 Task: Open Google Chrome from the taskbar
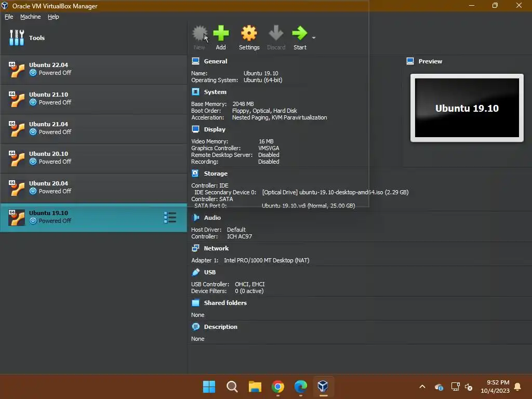(278, 387)
